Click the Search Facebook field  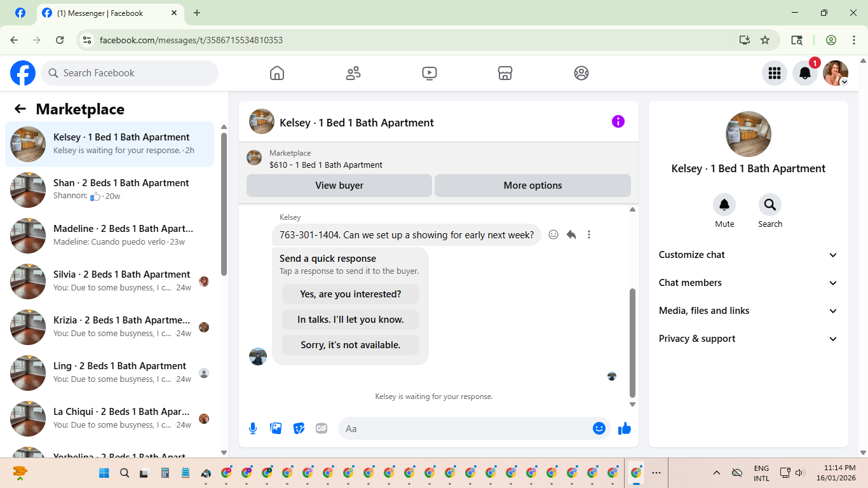coord(130,73)
